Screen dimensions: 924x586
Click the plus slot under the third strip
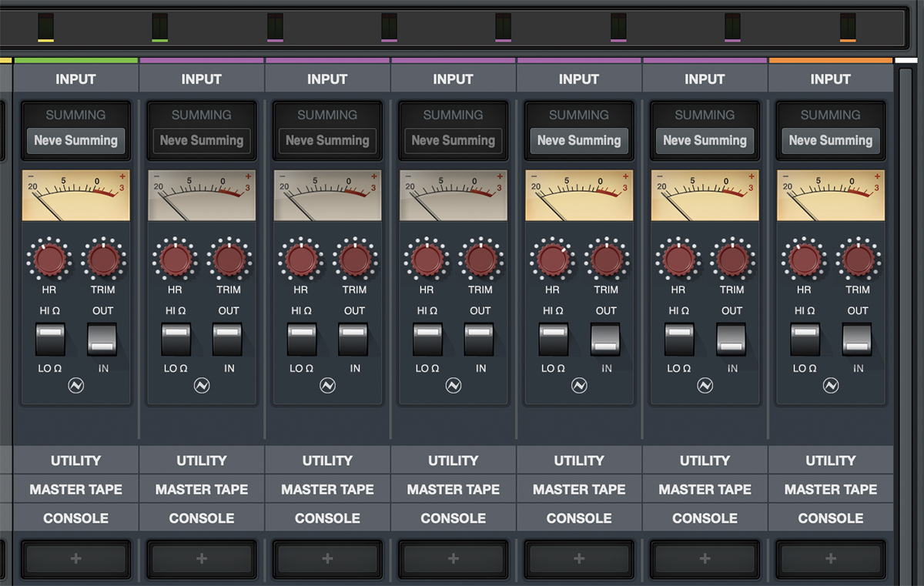click(327, 559)
